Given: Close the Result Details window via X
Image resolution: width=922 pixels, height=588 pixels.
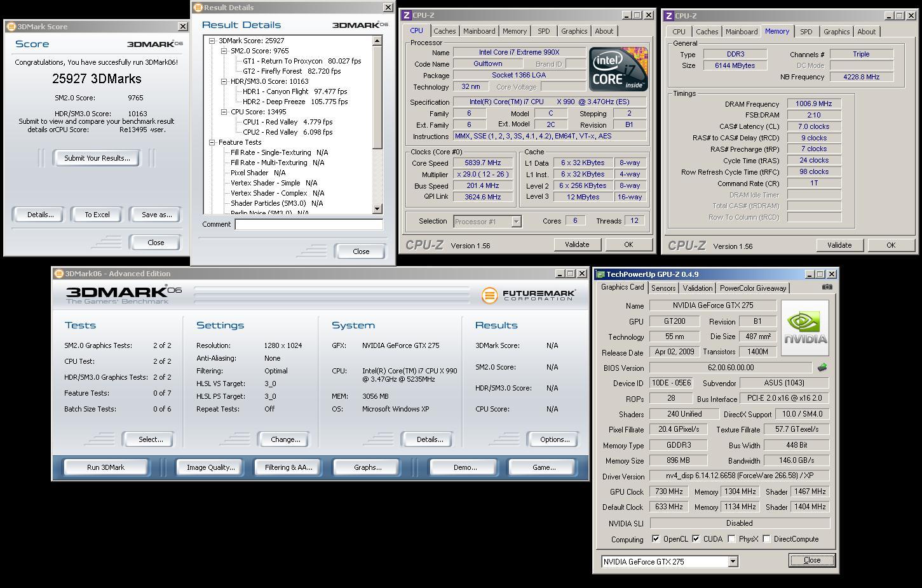Looking at the screenshot, I should coord(388,8).
